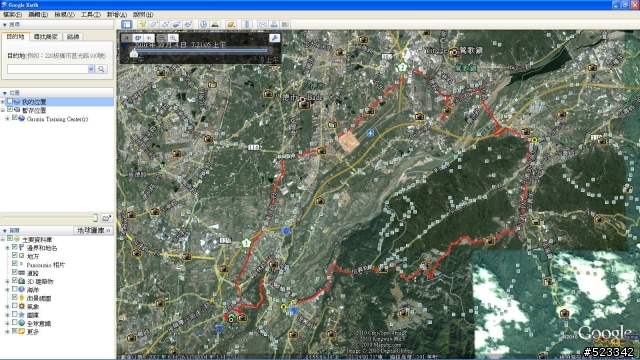Click green route marker numbered 1
This screenshot has width=640, height=360.
(x=246, y=243)
